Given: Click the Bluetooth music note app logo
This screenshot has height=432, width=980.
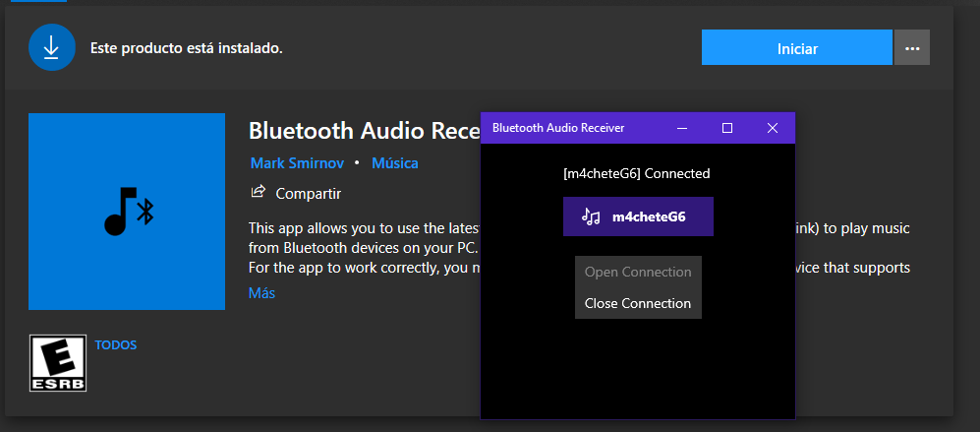Looking at the screenshot, I should [127, 212].
